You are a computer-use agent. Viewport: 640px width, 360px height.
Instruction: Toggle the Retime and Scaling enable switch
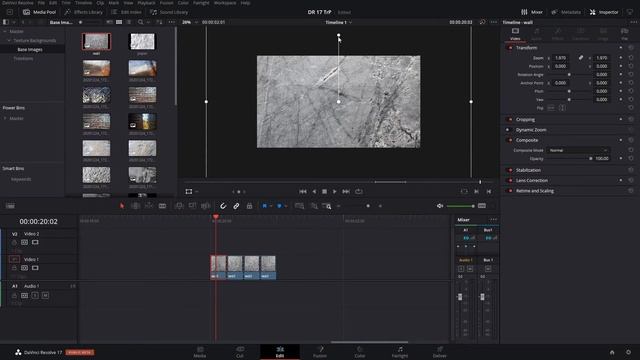point(509,191)
